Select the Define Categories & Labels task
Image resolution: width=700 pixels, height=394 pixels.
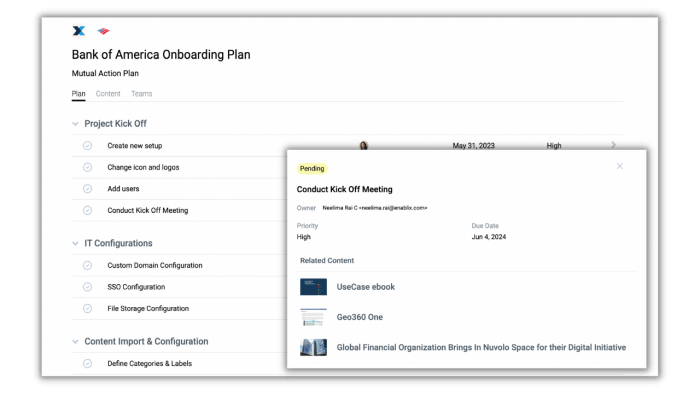point(150,364)
